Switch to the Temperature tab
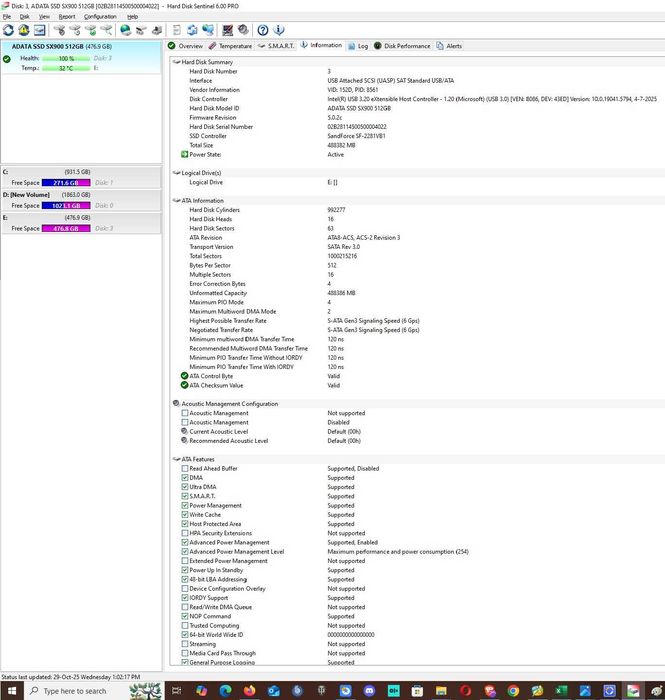This screenshot has width=665, height=700. (x=230, y=46)
